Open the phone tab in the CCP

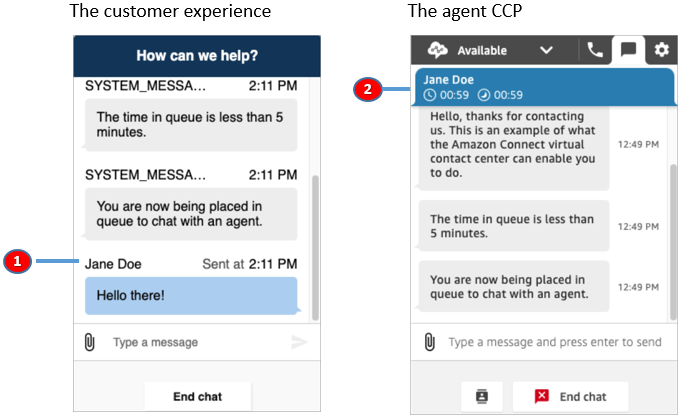tap(595, 50)
